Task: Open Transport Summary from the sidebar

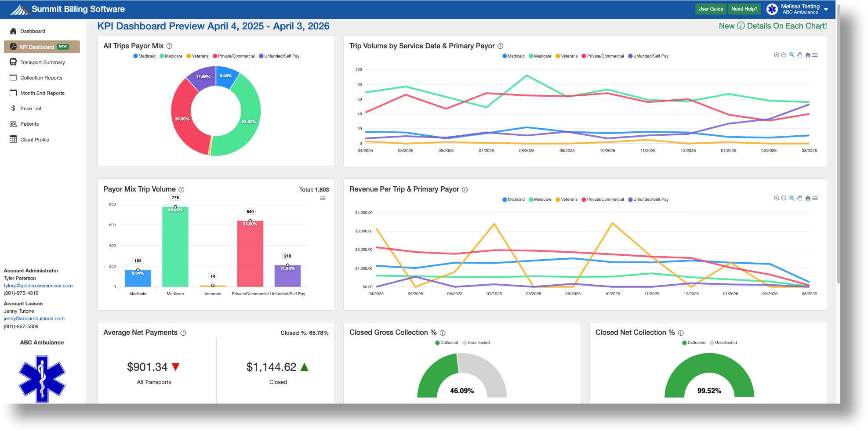Action: pyautogui.click(x=42, y=62)
